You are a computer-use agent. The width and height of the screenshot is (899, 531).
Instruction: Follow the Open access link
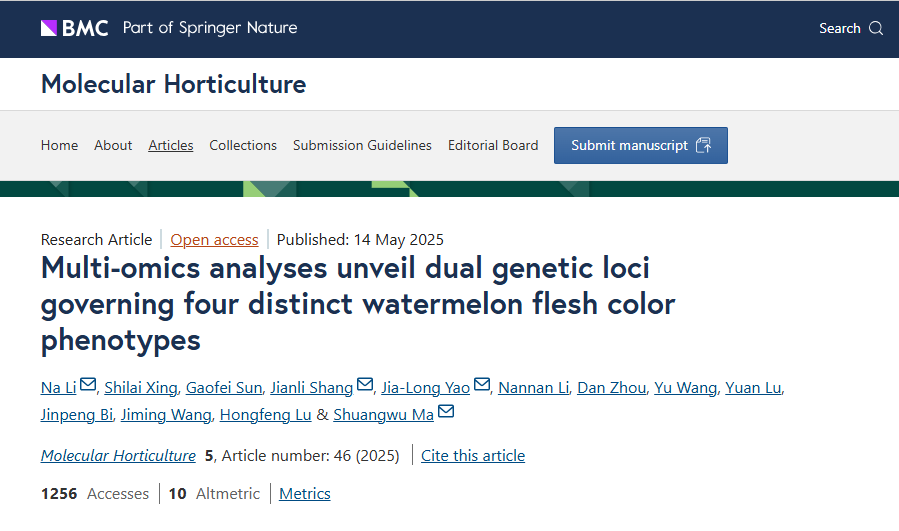tap(214, 239)
